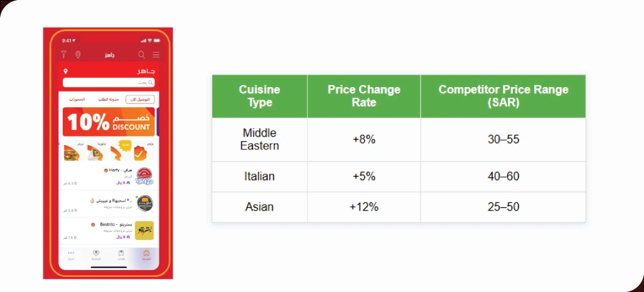This screenshot has height=292, width=644.
Task: Tap the favorites heart icon in bottom bar
Action: point(96,254)
